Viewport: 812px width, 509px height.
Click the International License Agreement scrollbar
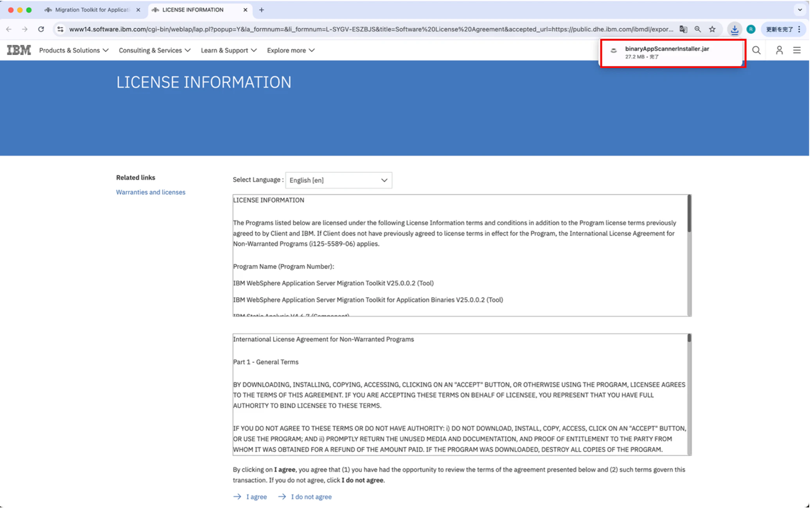click(689, 394)
